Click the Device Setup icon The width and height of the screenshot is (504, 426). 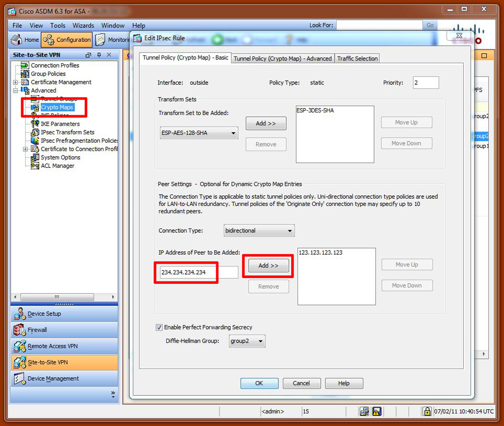(x=20, y=314)
